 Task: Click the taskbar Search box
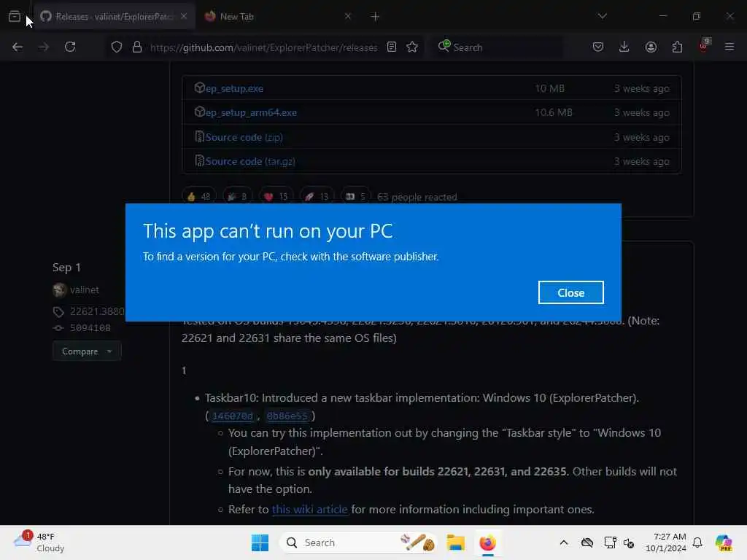point(358,542)
